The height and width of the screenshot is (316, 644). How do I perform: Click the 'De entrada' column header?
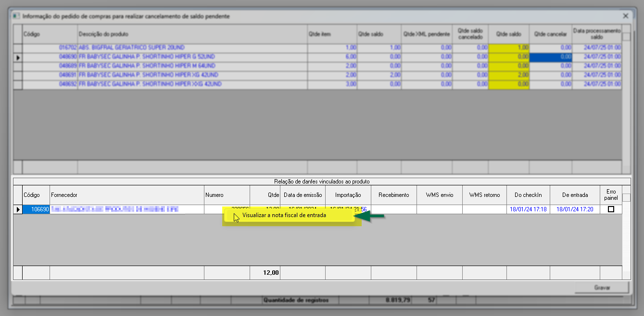(x=575, y=195)
